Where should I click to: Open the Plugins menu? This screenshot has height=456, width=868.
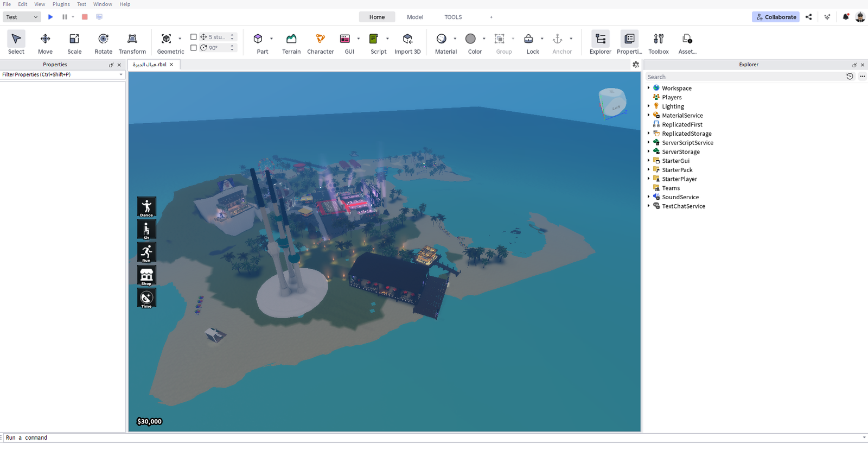pos(61,4)
